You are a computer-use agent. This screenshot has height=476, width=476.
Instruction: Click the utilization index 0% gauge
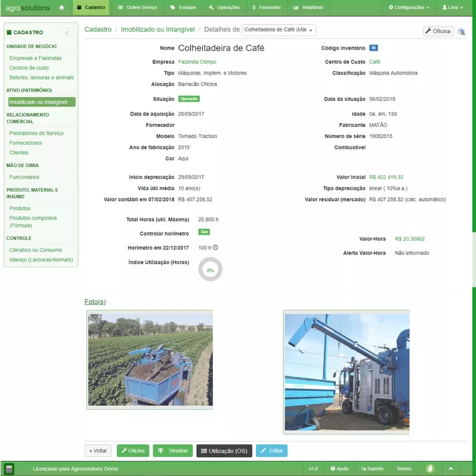click(210, 269)
